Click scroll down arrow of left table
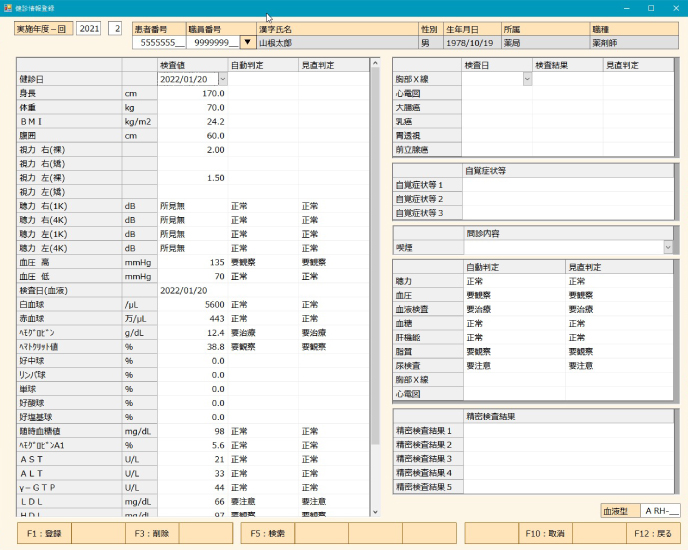The width and height of the screenshot is (688, 550). tap(375, 511)
